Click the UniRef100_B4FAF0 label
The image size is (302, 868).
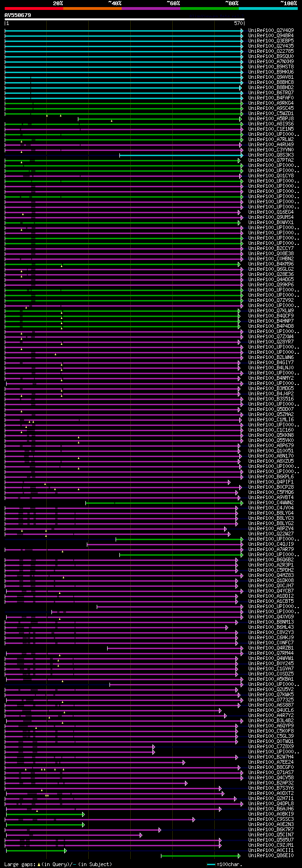pos(271,98)
